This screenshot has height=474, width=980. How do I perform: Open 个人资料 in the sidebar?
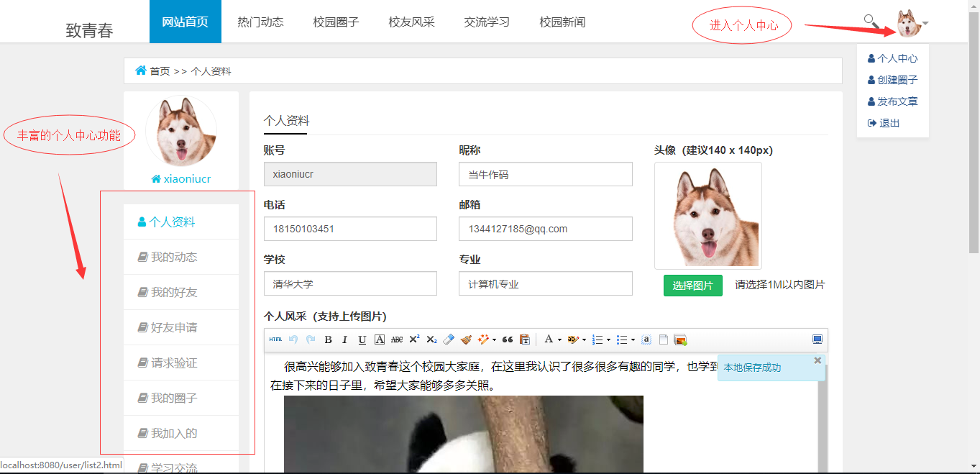pos(181,222)
